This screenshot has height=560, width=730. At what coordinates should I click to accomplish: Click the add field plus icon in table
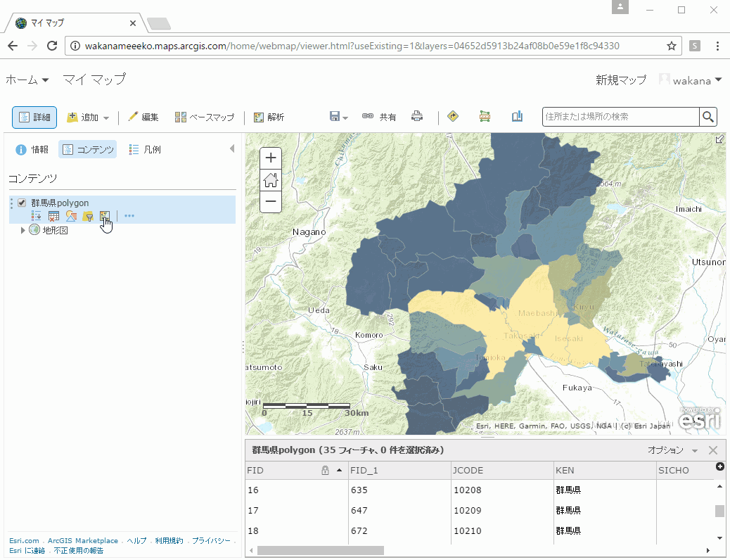coord(719,466)
